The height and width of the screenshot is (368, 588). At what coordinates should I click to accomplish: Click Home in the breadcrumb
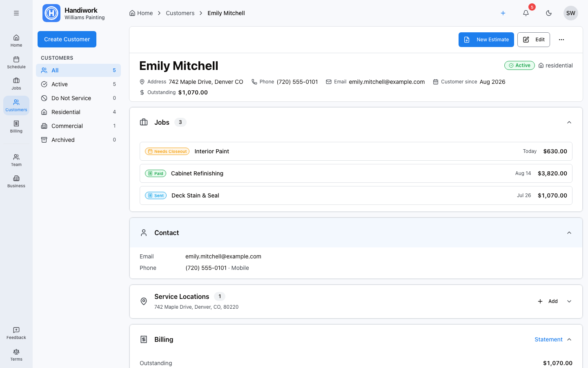(x=145, y=13)
